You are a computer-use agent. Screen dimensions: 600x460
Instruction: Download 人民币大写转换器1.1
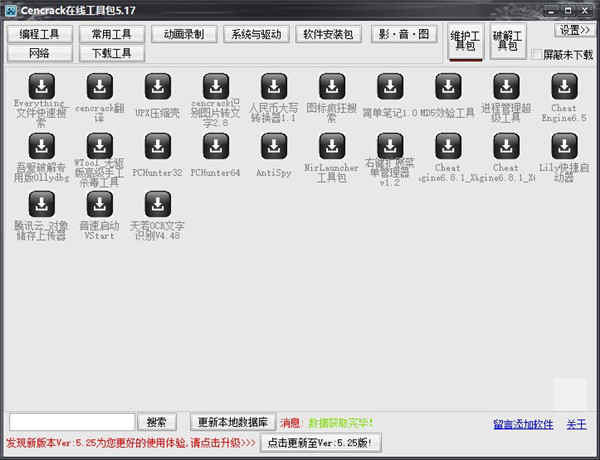(274, 86)
